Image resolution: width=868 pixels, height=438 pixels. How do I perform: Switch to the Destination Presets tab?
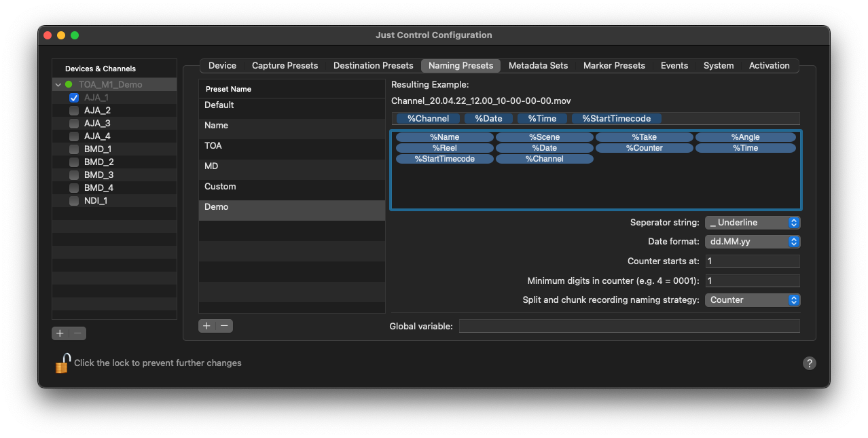pyautogui.click(x=373, y=66)
